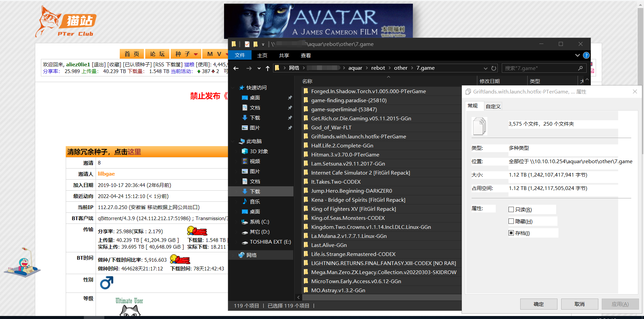Click the chevron after rebot in breadcrumb
Image resolution: width=644 pixels, height=319 pixels.
pyautogui.click(x=390, y=68)
